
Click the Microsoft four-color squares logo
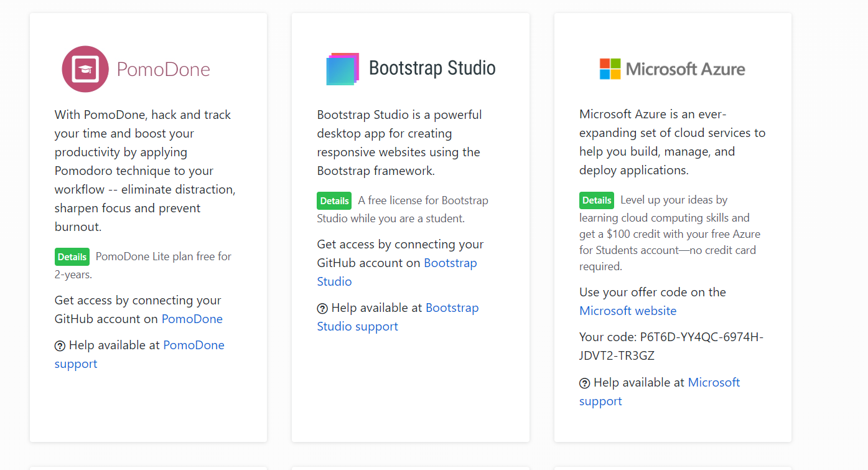610,69
